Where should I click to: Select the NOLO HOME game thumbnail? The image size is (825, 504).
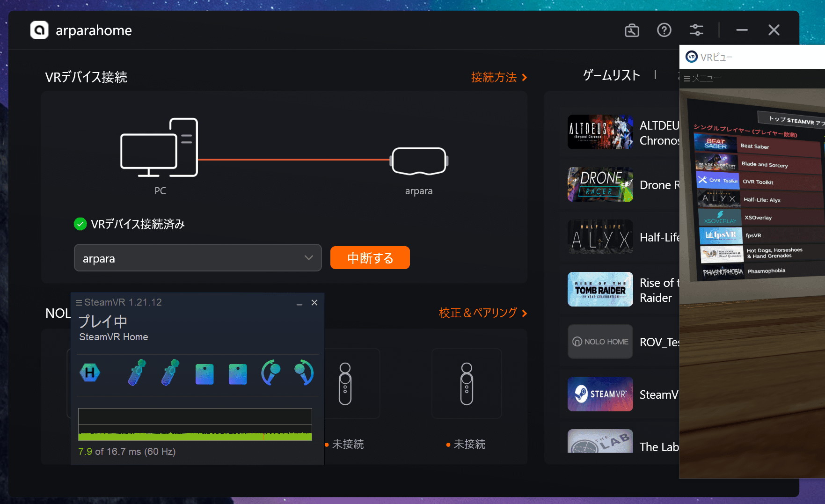click(x=600, y=342)
